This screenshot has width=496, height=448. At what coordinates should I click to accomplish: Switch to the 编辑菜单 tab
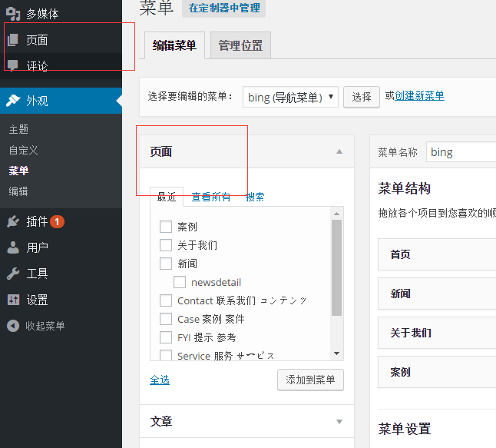point(174,45)
